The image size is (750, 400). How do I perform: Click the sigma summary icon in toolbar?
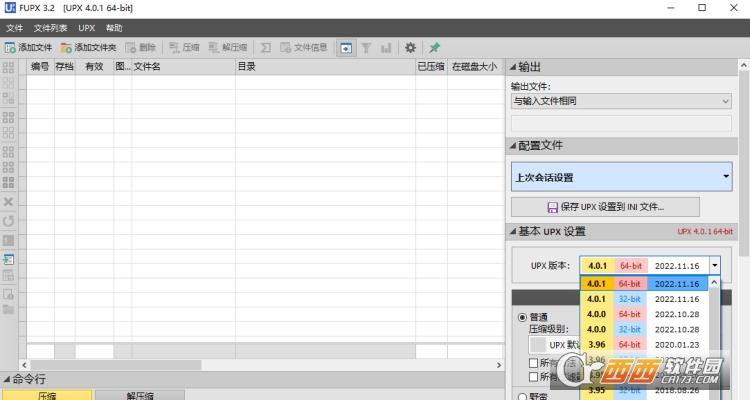point(265,48)
